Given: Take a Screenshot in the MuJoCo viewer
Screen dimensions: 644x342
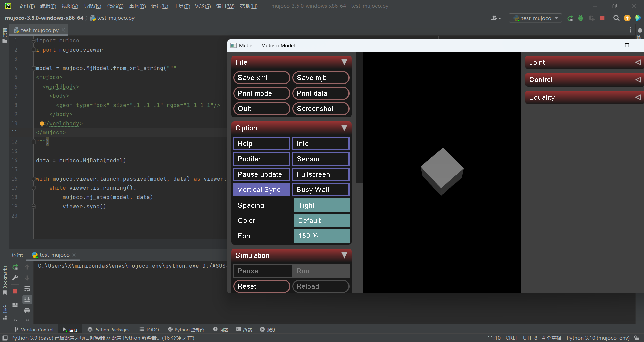Looking at the screenshot, I should point(321,108).
